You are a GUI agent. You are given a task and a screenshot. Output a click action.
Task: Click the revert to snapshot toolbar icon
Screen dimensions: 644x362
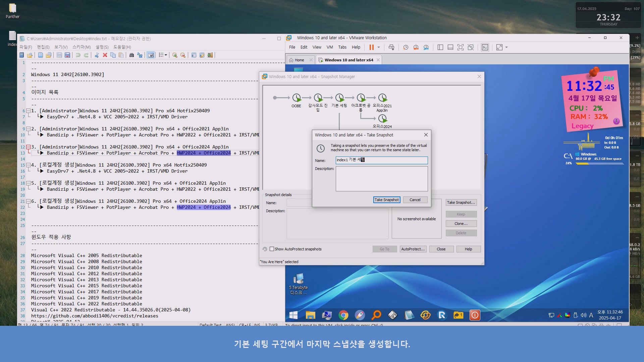point(416,47)
